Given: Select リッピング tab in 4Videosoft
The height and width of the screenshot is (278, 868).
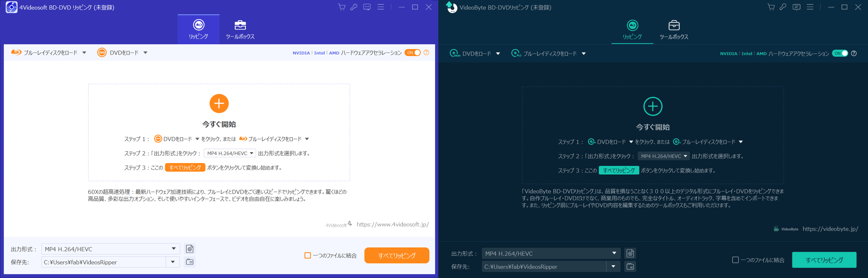Looking at the screenshot, I should pos(198,29).
